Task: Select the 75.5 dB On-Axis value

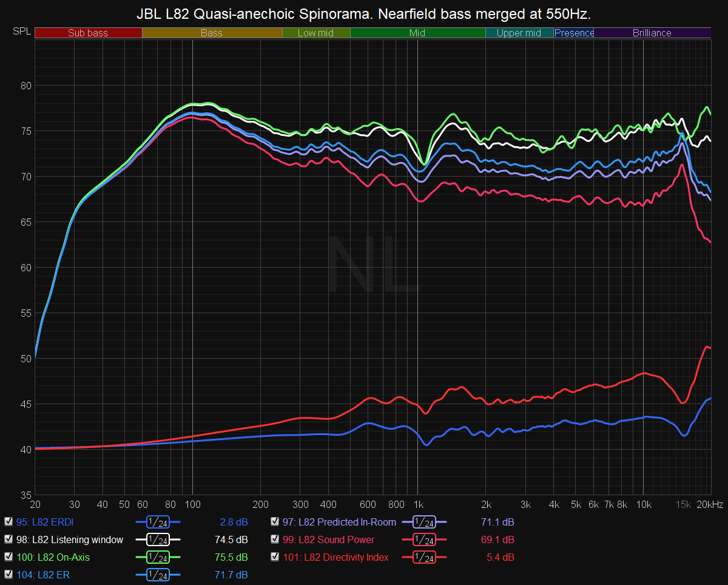Action: (231, 557)
